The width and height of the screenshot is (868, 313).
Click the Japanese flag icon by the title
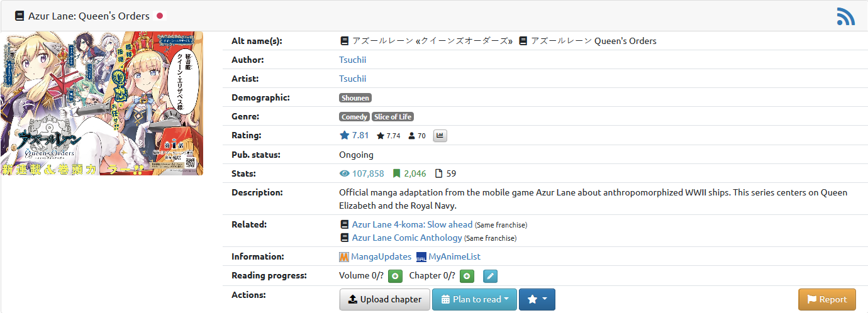click(x=159, y=16)
